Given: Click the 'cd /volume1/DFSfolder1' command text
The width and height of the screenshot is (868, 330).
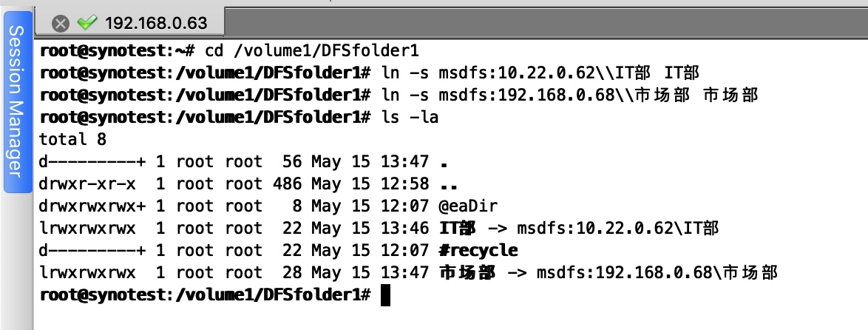Looking at the screenshot, I should (x=312, y=51).
